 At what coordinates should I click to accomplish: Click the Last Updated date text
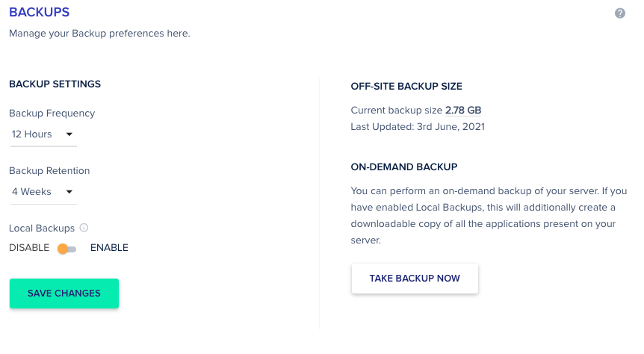[418, 127]
